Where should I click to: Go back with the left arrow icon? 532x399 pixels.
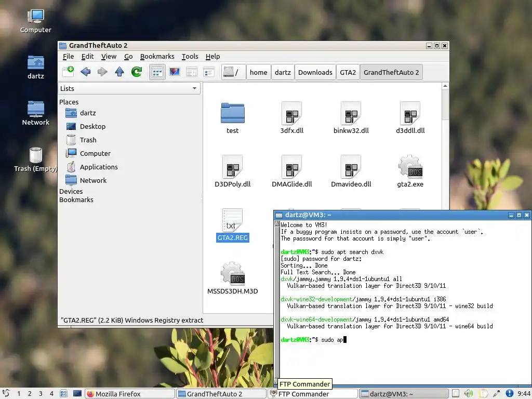pos(86,72)
